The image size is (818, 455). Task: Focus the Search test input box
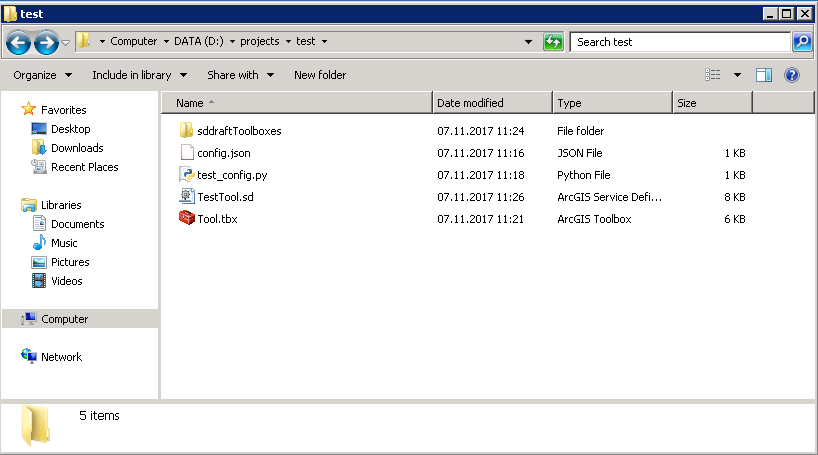[680, 42]
